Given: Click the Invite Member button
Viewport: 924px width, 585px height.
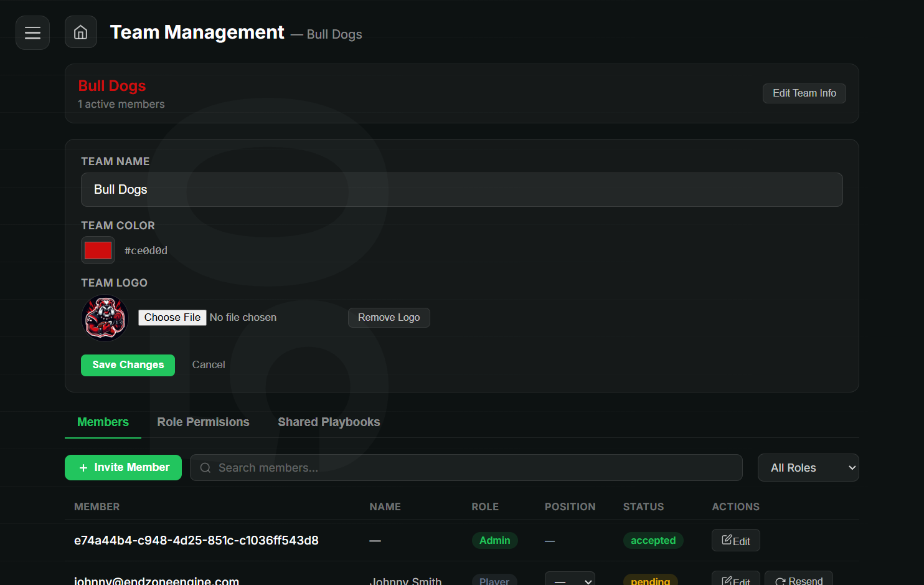Looking at the screenshot, I should pos(123,467).
